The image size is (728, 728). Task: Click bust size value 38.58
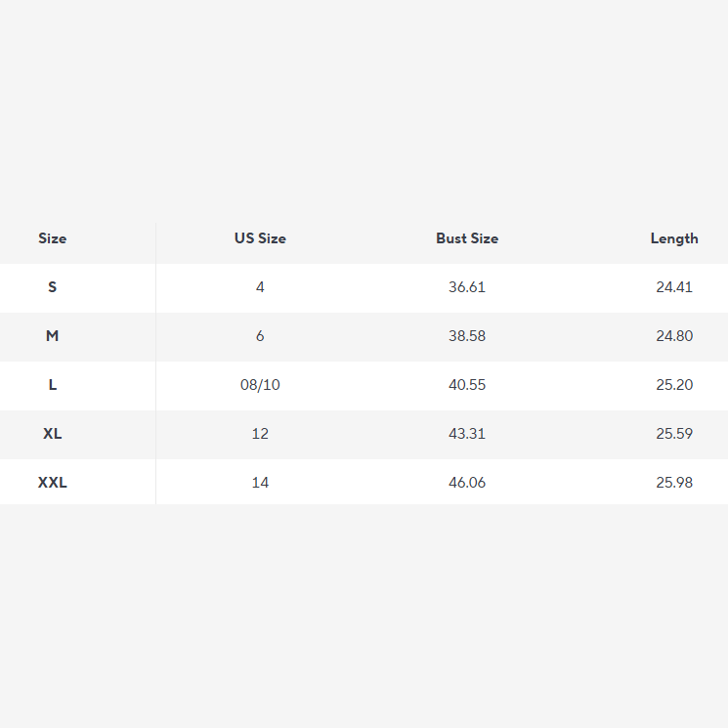(x=467, y=336)
